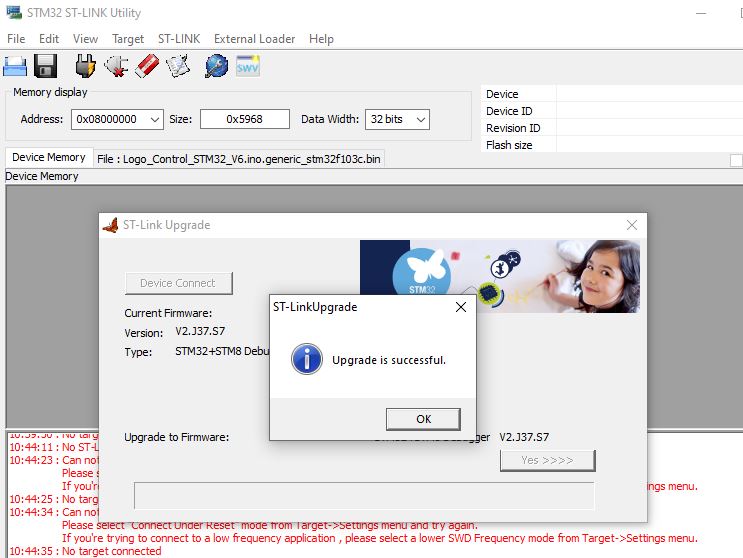Image resolution: width=743 pixels, height=558 pixels.
Task: Toggle the checkbox at the right of the tab row
Action: coord(736,160)
